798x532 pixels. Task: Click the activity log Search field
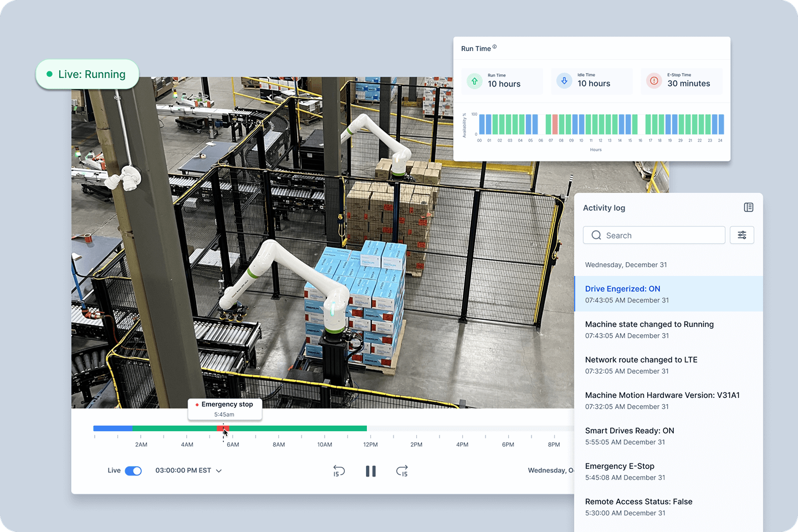coord(654,235)
